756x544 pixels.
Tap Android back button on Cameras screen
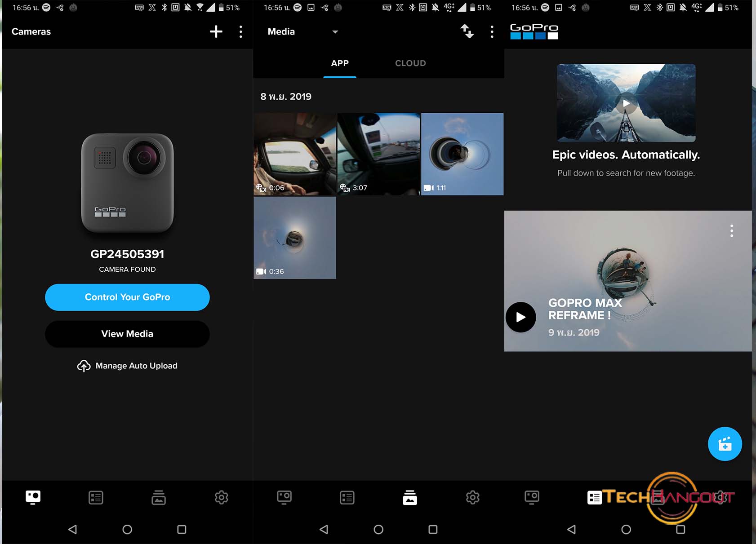coord(72,529)
